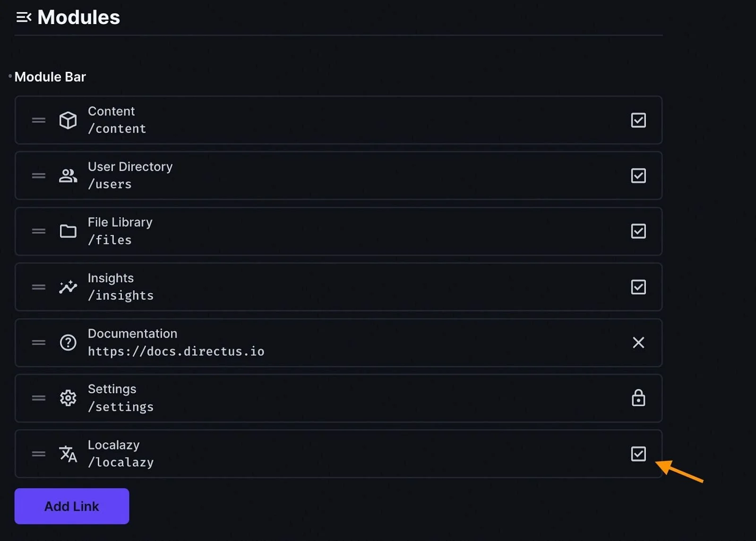
Task: Click the Content module cube icon
Action: point(68,120)
